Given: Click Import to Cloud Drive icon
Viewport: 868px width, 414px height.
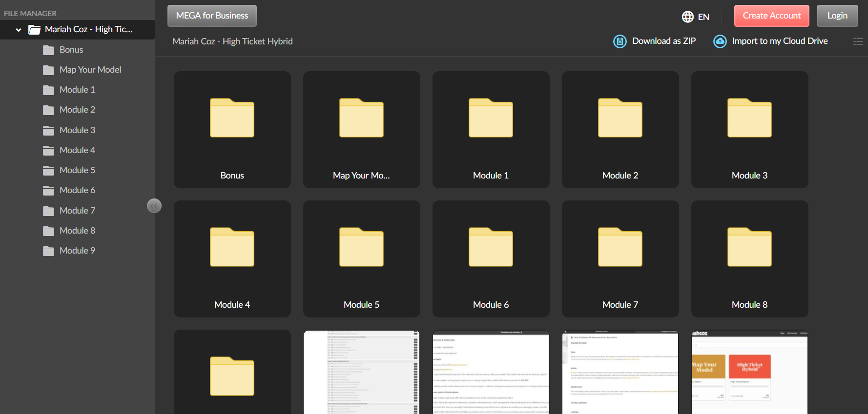Looking at the screenshot, I should click(720, 41).
